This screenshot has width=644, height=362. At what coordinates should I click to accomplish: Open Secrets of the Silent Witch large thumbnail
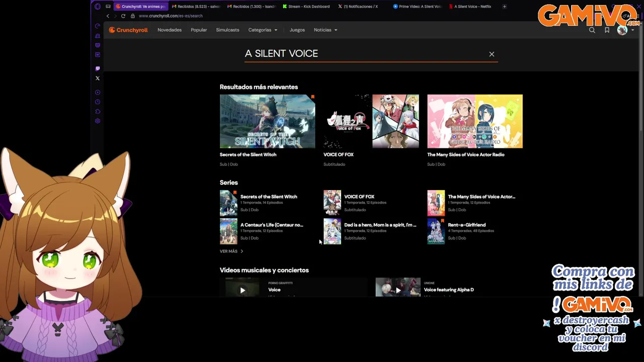click(268, 121)
